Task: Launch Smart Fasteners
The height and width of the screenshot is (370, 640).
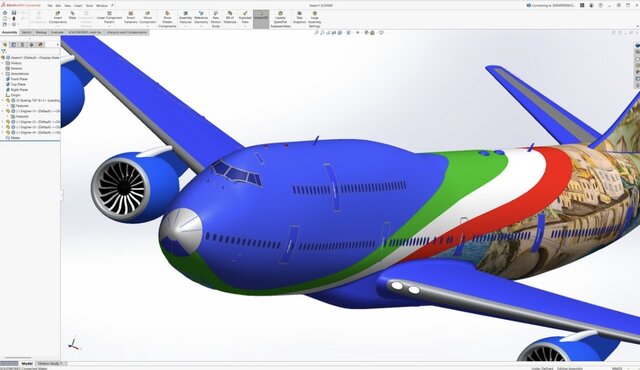Action: pyautogui.click(x=131, y=18)
